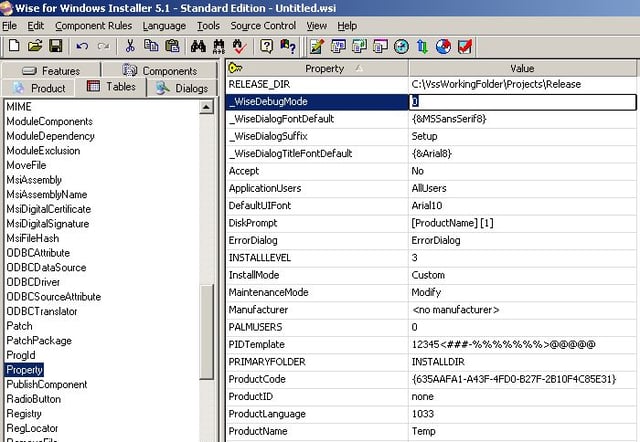Viewport: 640px width, 442px height.
Task: Select the _WiseDialogFontDefault property
Action: (317, 119)
